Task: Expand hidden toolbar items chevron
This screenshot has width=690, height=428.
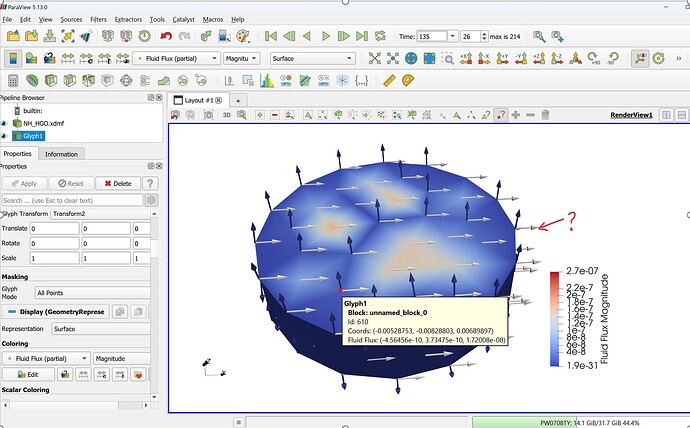Action: point(679,58)
